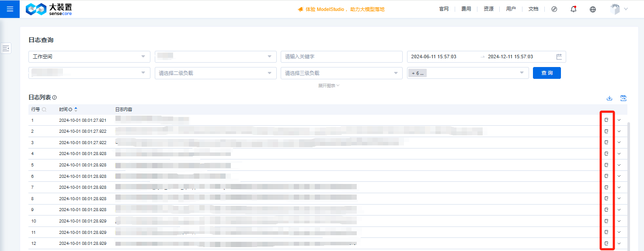Open context view for log row 9

point(606,210)
